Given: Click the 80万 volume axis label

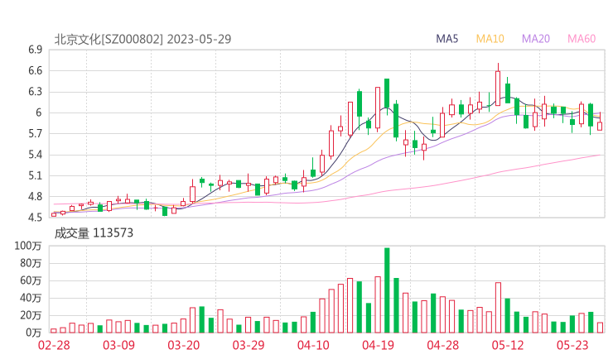Looking at the screenshot, I should click(x=31, y=263).
